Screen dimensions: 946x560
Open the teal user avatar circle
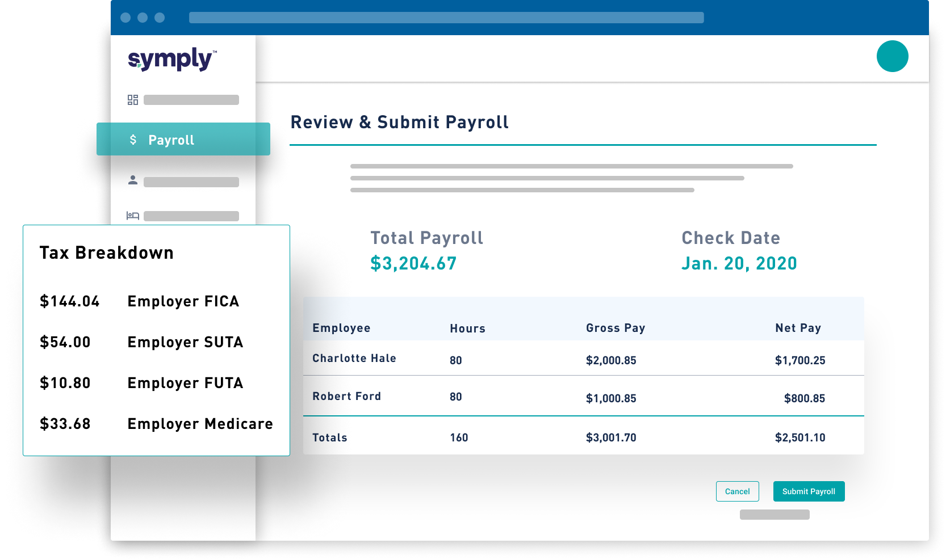point(892,56)
